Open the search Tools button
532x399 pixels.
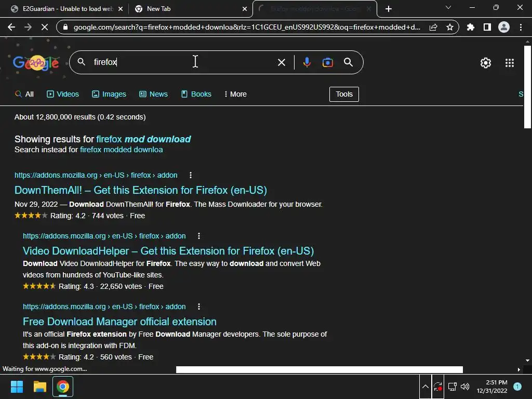point(344,94)
